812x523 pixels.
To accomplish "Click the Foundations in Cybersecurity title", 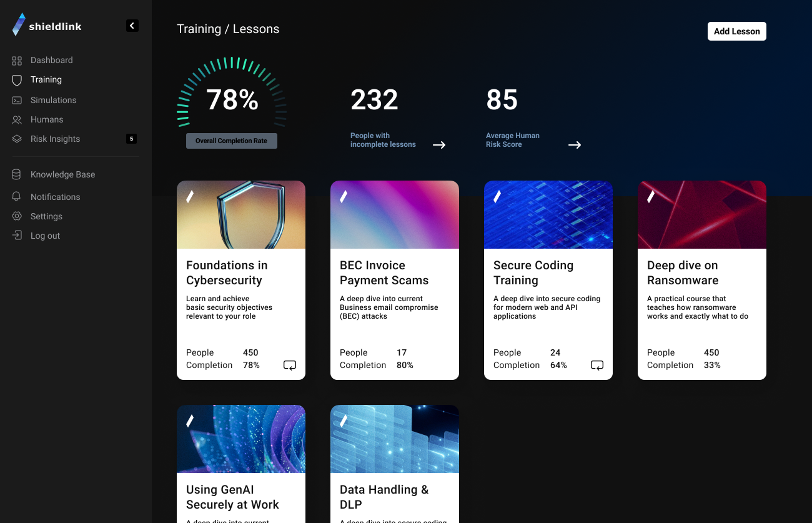I will click(x=227, y=273).
